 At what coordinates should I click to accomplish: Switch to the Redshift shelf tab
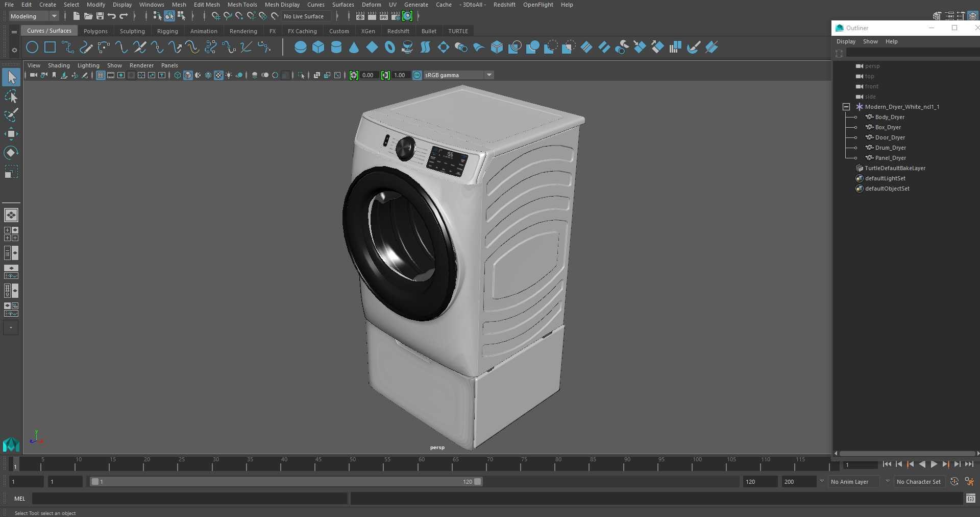pos(398,31)
